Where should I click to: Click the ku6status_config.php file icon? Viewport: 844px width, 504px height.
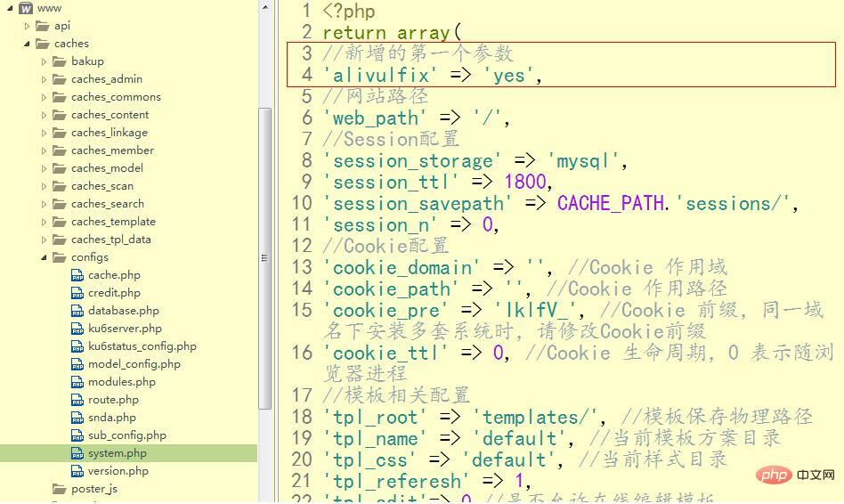(77, 346)
